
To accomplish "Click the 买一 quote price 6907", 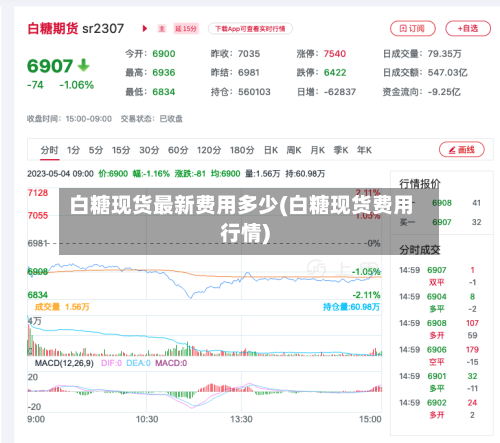I will 442,222.
